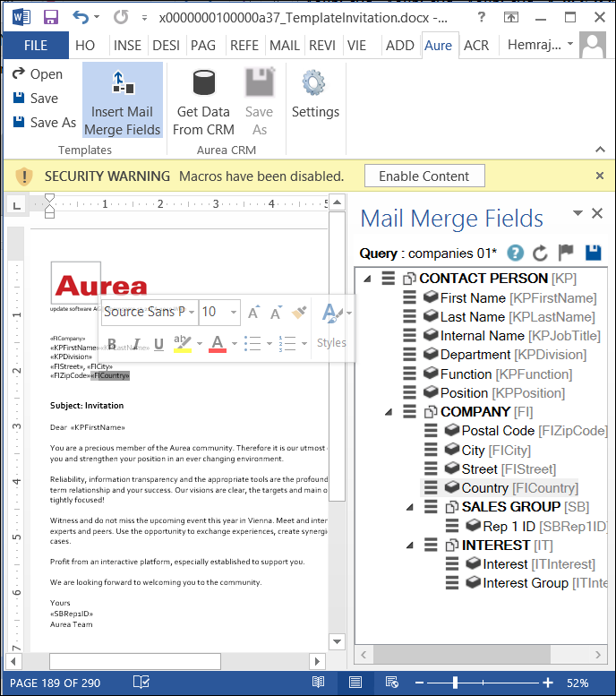
Task: Click Save As in Templates group
Action: coord(45,122)
